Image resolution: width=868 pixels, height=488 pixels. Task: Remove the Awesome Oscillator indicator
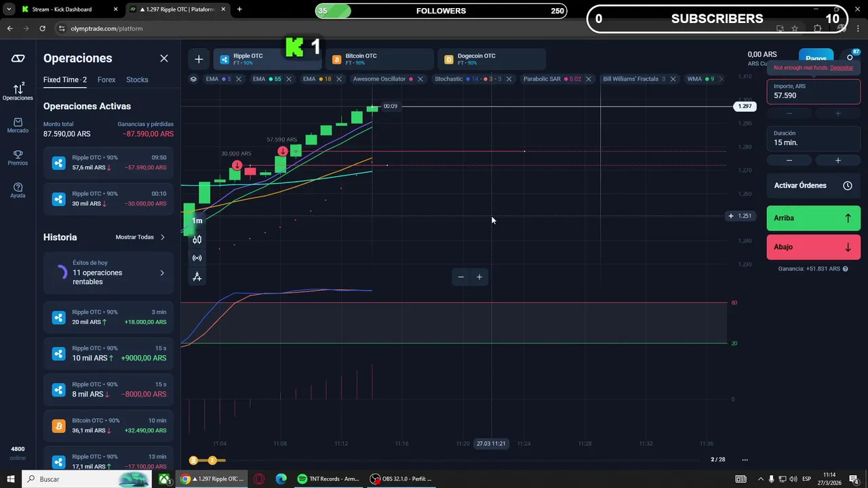420,79
